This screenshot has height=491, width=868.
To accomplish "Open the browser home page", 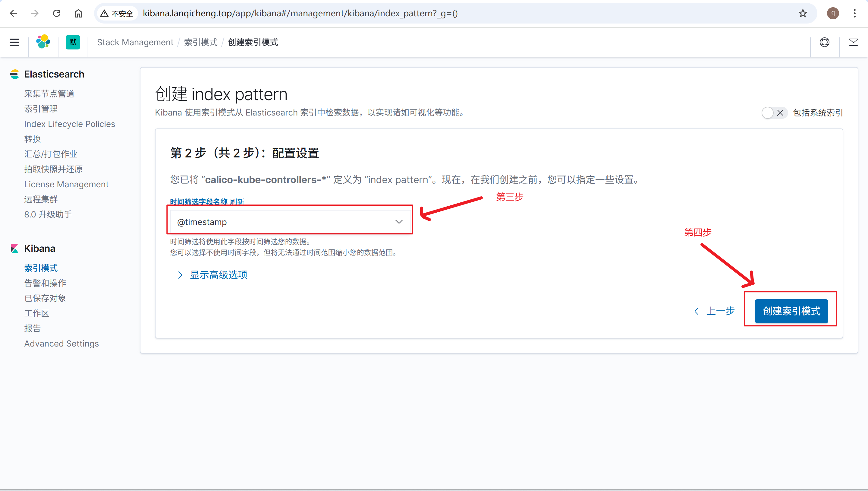I will [x=78, y=14].
